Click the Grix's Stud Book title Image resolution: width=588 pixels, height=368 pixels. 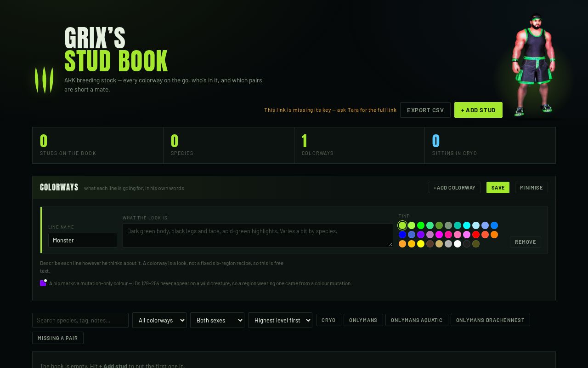(x=116, y=50)
